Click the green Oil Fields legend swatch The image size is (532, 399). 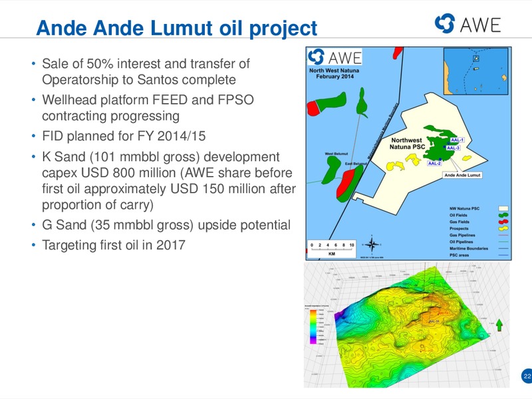coord(503,215)
